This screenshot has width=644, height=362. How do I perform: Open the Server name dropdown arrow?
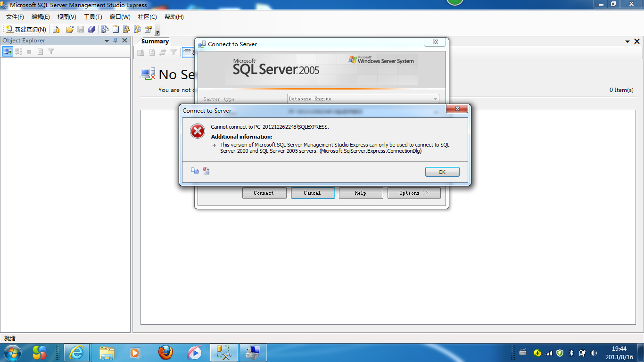(435, 112)
